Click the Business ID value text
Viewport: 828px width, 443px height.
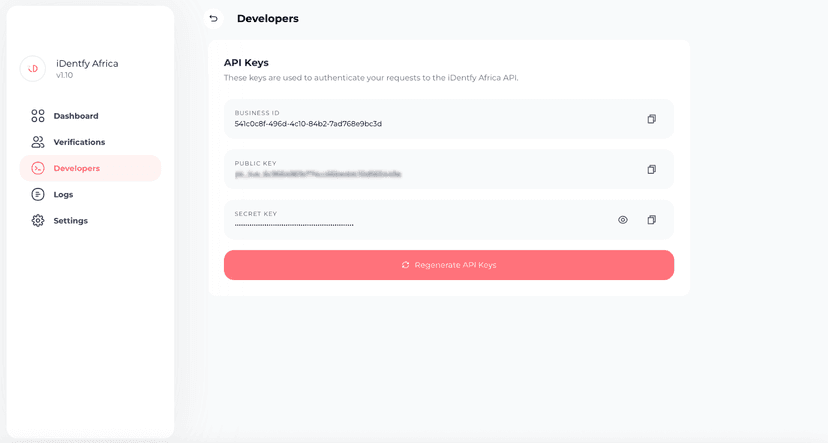click(x=308, y=124)
